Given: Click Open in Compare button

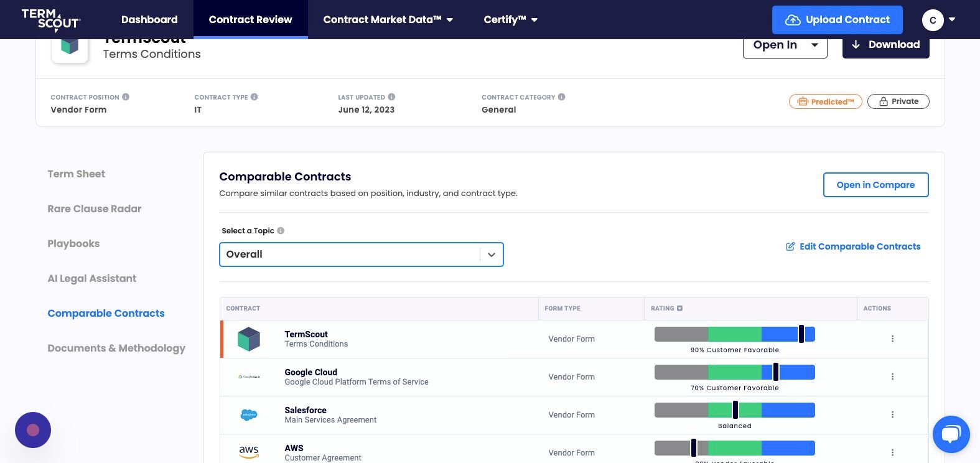Looking at the screenshot, I should (876, 185).
